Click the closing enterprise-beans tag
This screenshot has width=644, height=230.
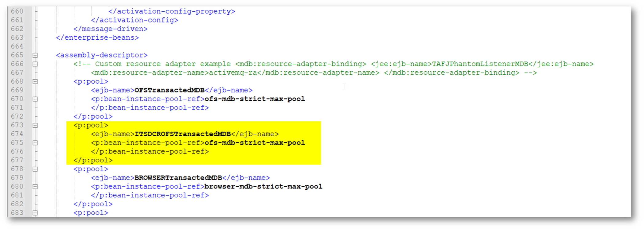pyautogui.click(x=97, y=38)
